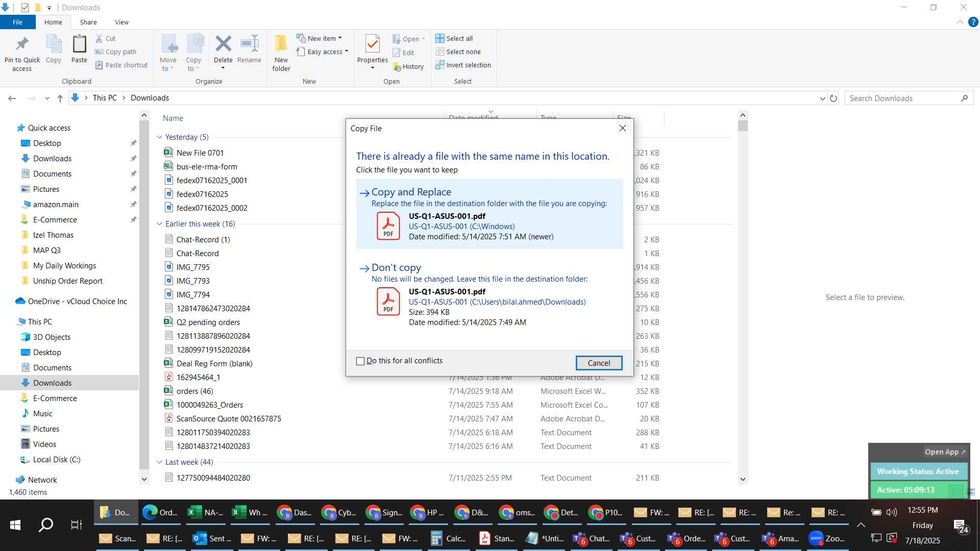Collapse the Yesterday (5) group
Image resolution: width=980 pixels, height=551 pixels.
click(159, 137)
